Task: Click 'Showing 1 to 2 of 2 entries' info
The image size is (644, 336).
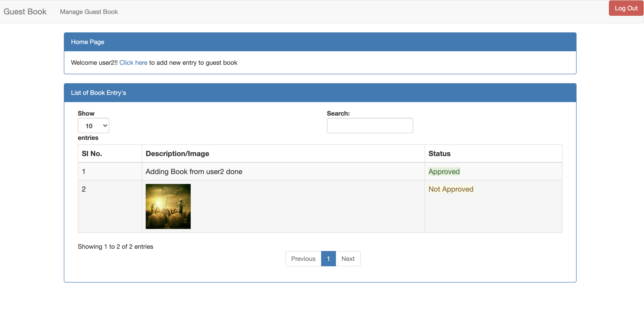Action: click(115, 246)
